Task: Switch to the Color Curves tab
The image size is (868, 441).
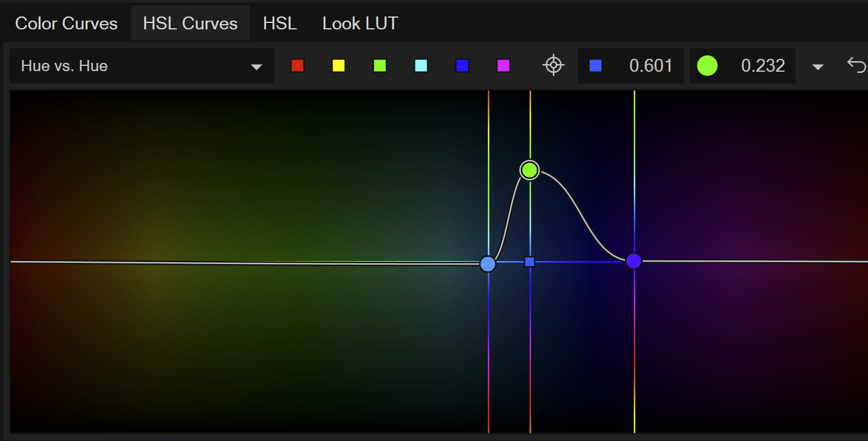Action: (66, 24)
